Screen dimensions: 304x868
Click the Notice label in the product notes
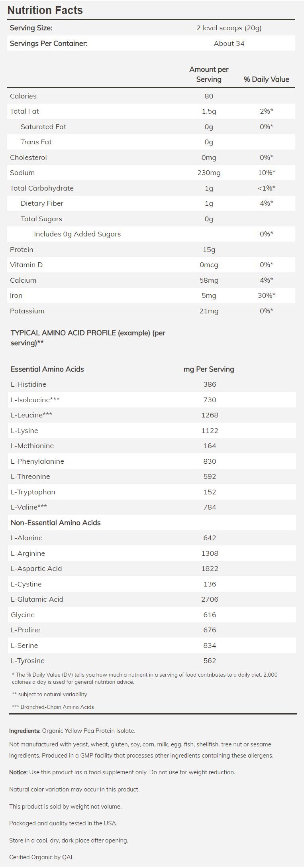[18, 772]
